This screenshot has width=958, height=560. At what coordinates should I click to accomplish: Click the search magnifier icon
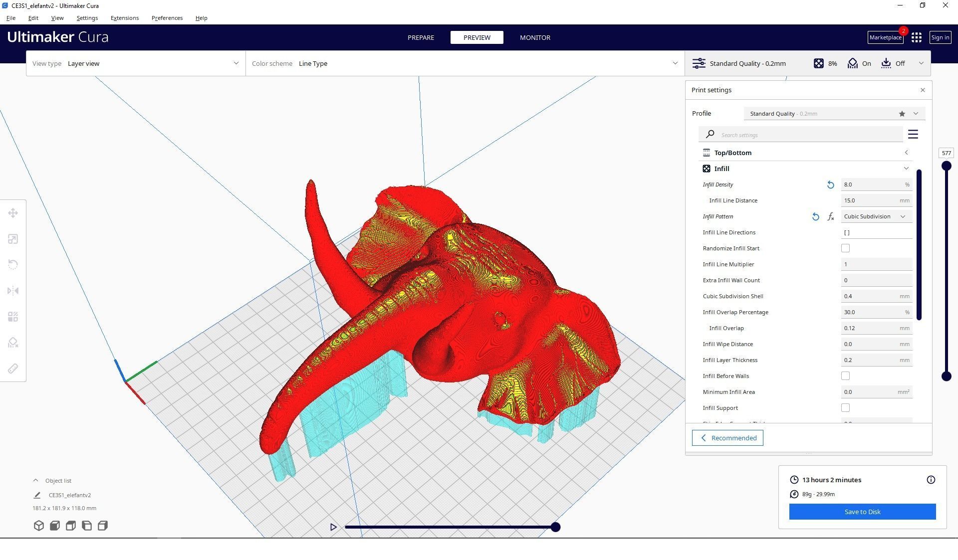point(710,134)
